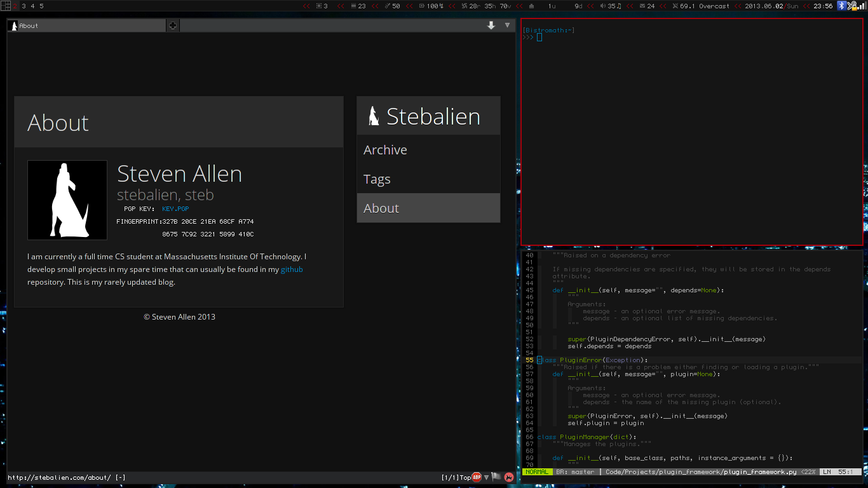Click the layout icon in top-left corner
Image resolution: width=868 pixels, height=488 pixels.
point(5,6)
